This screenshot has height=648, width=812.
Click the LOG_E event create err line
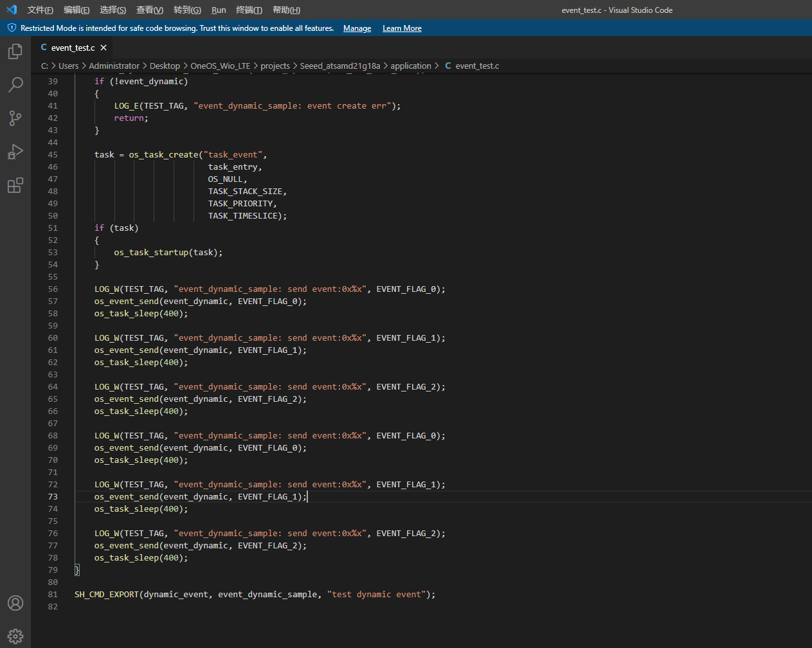click(x=257, y=106)
